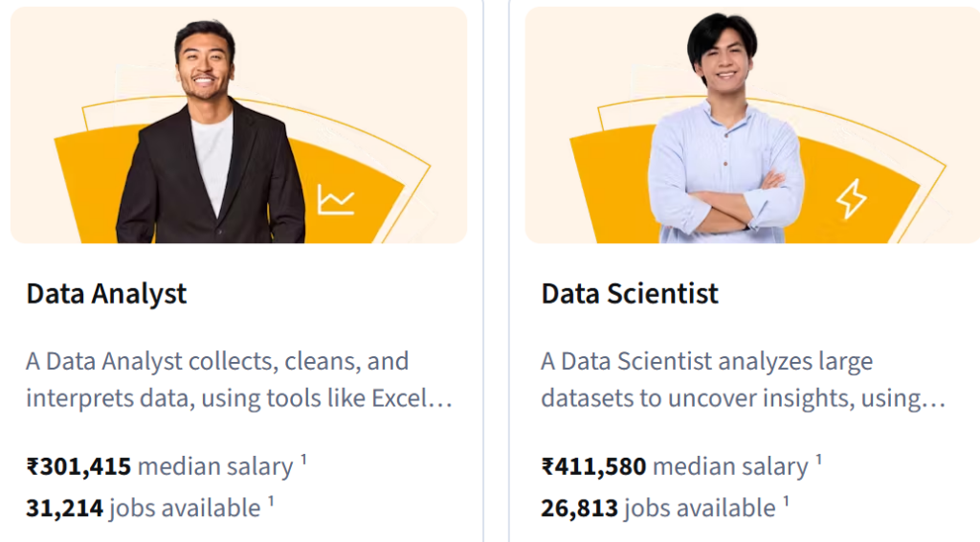Click the 31,214 jobs count
Screen dimensions: 980x542
click(x=64, y=508)
